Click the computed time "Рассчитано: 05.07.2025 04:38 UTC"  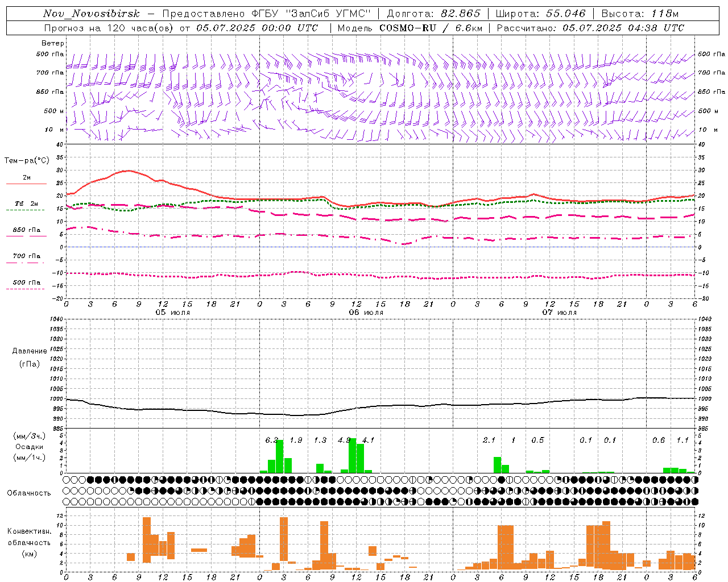pos(590,28)
